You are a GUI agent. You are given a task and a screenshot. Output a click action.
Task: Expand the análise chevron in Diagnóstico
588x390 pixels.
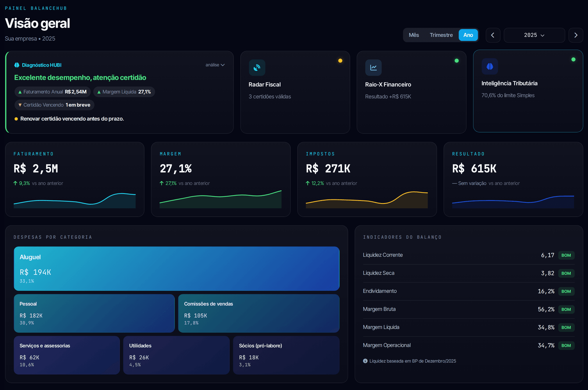pos(215,65)
